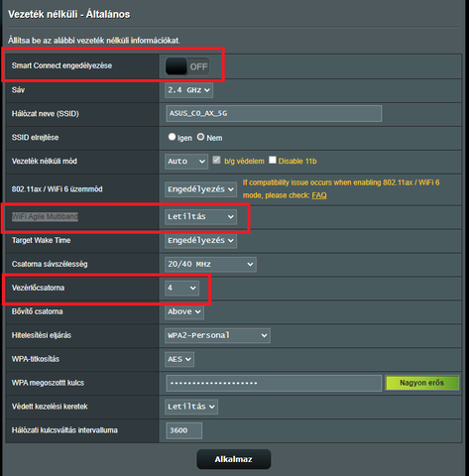Click the WiFi Agile Multiband label
Image resolution: width=469 pixels, height=476 pixels.
45,217
